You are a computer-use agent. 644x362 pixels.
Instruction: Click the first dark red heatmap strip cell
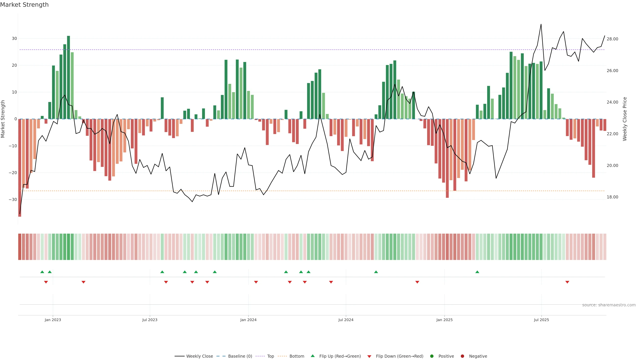[x=20, y=247]
